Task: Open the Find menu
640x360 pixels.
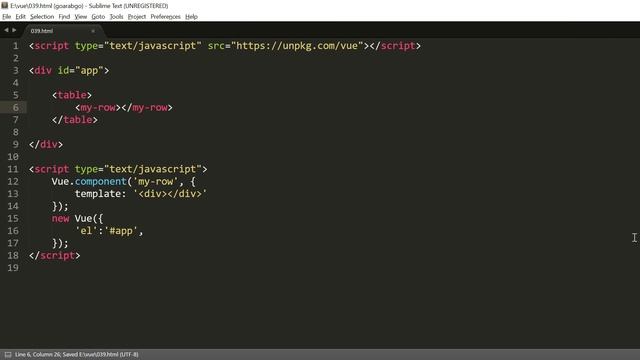Action: [x=64, y=17]
